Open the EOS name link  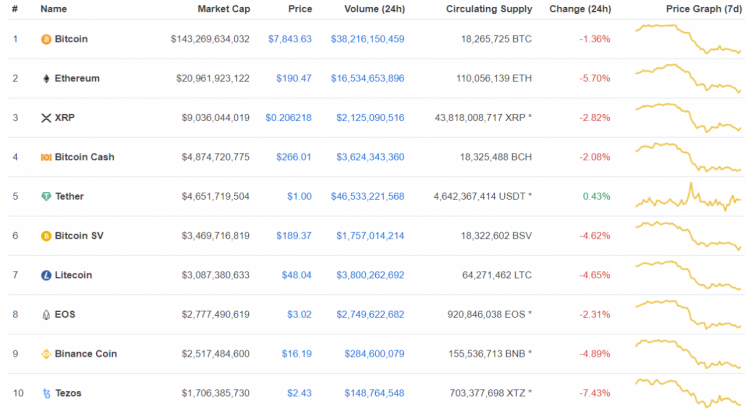65,315
